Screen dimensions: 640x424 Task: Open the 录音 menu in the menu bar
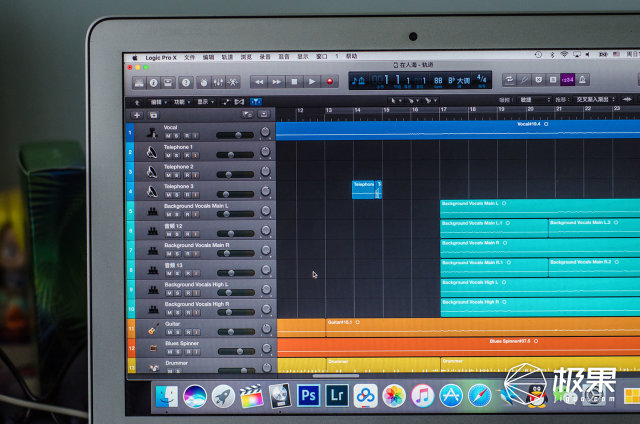coord(265,57)
